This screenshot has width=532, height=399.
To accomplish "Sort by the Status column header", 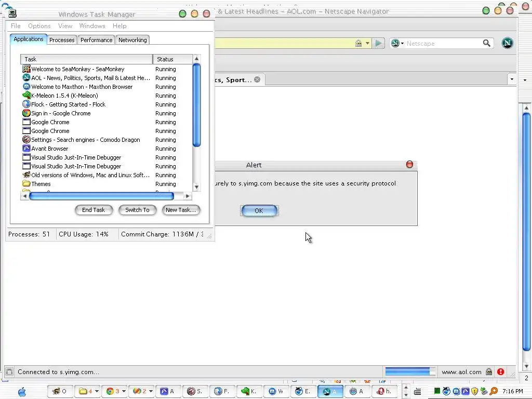I will tap(172, 59).
